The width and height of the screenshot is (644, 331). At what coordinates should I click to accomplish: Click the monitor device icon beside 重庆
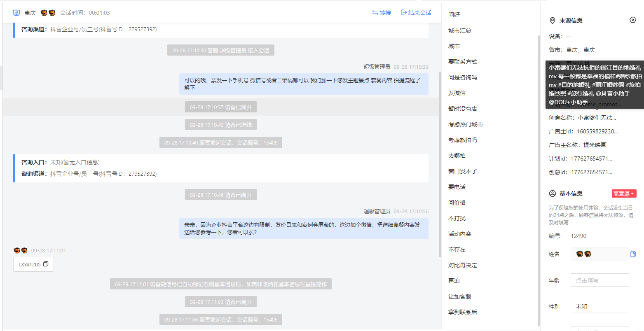point(16,13)
